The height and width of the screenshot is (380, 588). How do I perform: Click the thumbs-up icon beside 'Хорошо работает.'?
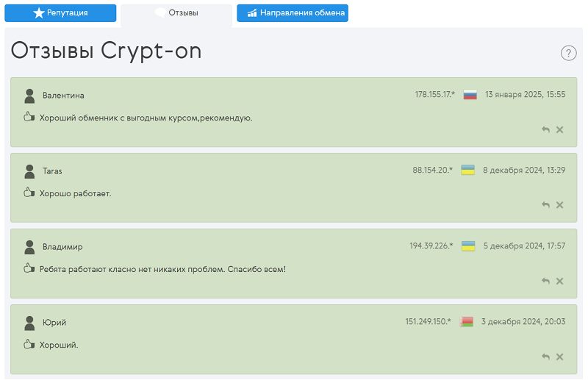(29, 193)
